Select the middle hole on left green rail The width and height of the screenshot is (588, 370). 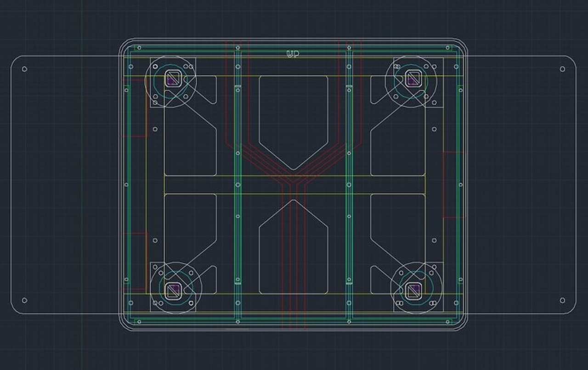click(237, 185)
